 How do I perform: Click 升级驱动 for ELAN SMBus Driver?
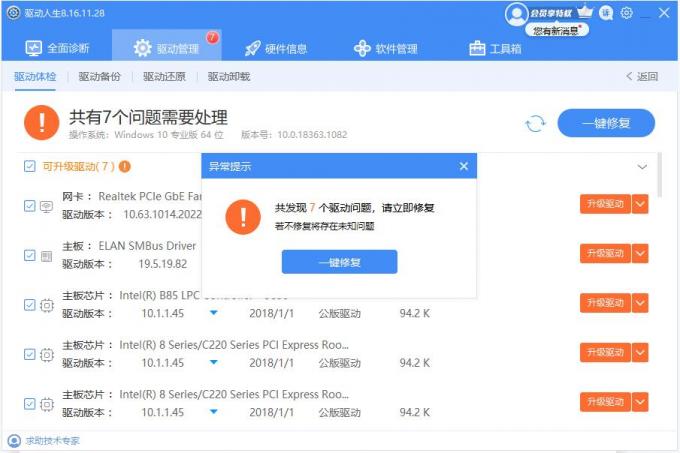604,254
